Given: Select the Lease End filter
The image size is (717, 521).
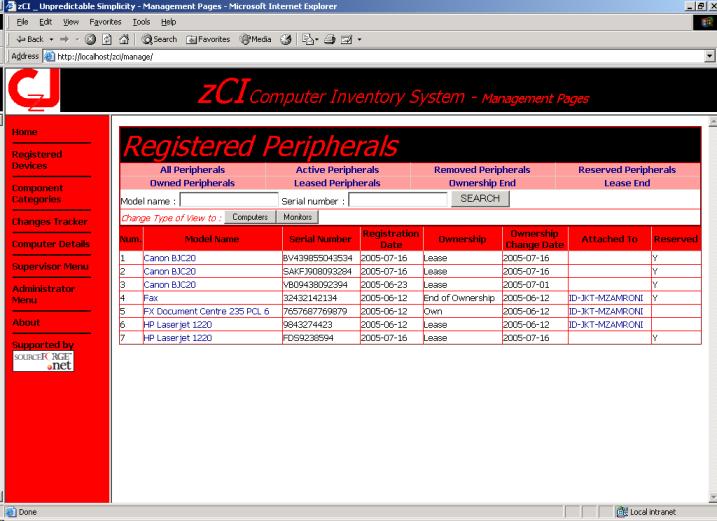Looking at the screenshot, I should pos(627,183).
